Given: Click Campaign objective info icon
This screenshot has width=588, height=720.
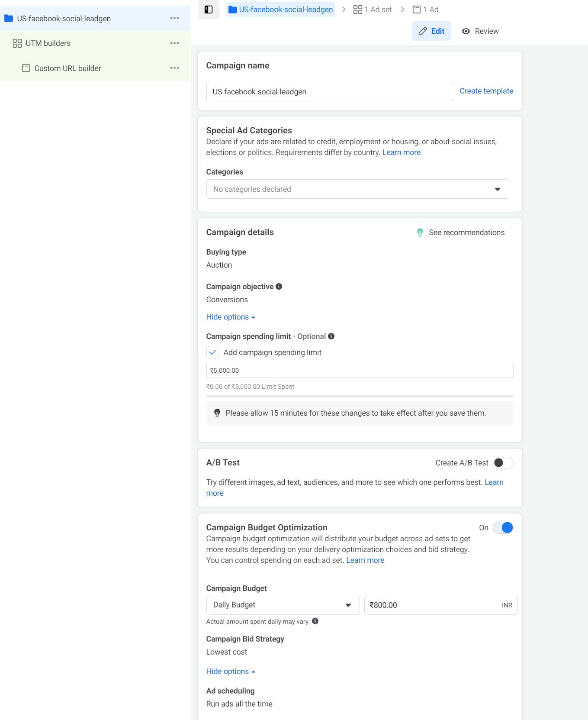Looking at the screenshot, I should (279, 286).
